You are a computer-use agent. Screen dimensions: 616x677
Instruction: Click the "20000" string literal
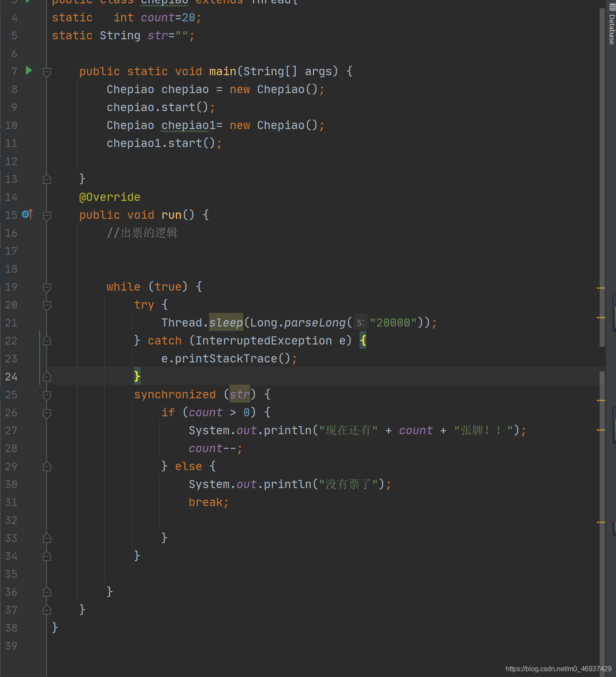pyautogui.click(x=393, y=323)
